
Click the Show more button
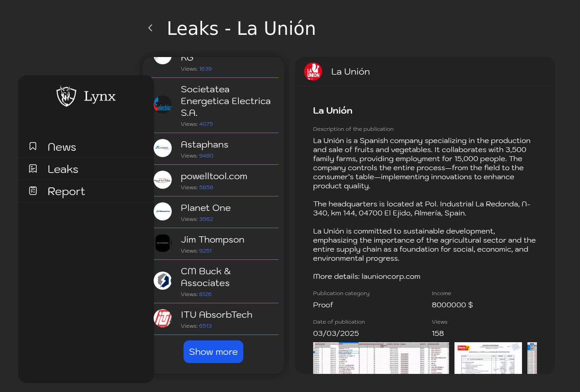pyautogui.click(x=213, y=352)
